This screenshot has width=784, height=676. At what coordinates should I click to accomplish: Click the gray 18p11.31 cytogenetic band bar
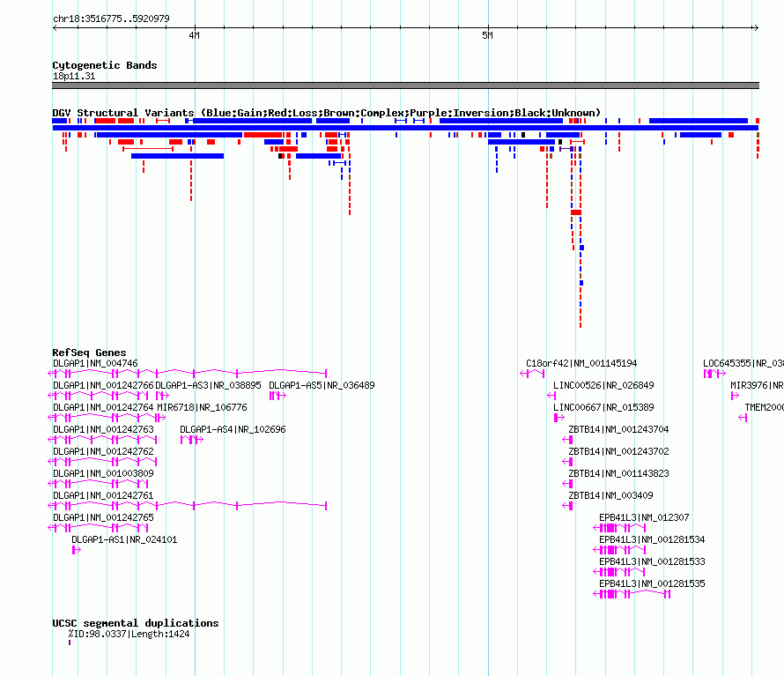(405, 85)
